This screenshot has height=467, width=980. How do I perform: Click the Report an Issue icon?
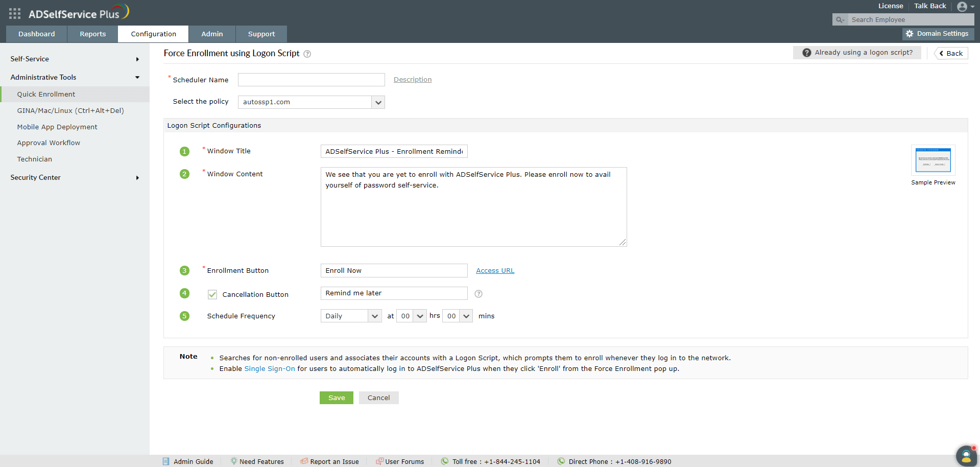[x=304, y=461]
